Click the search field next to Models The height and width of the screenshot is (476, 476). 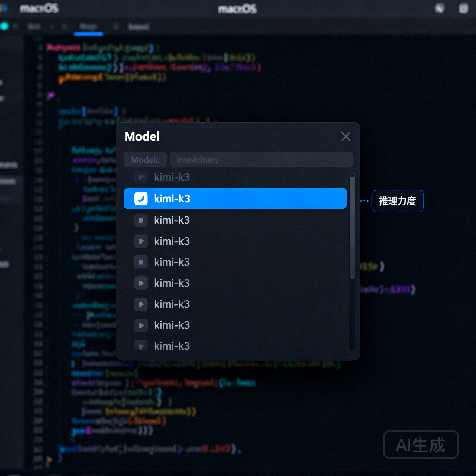[x=261, y=160]
